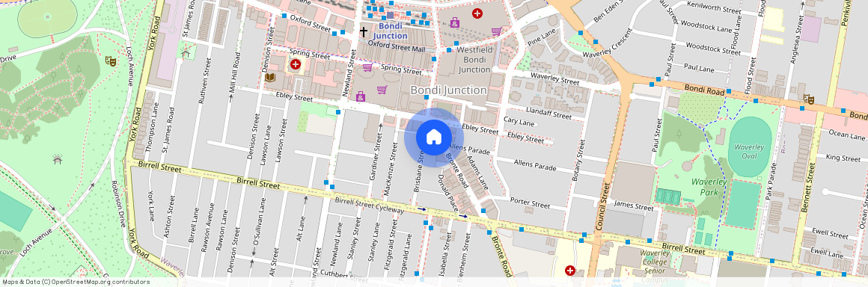Viewport: 868px width, 287px height.
Task: Select the bus stop on Bondi Road at Paul Street
Action: click(658, 80)
